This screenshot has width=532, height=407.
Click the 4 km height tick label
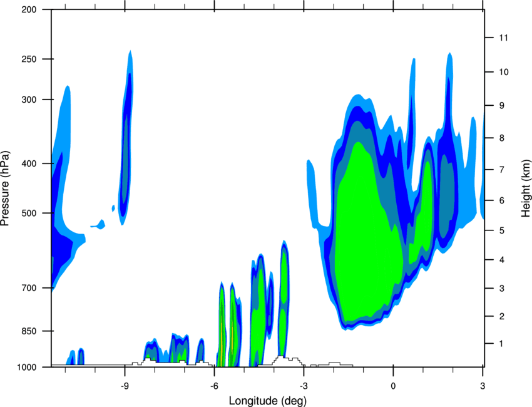(x=501, y=260)
